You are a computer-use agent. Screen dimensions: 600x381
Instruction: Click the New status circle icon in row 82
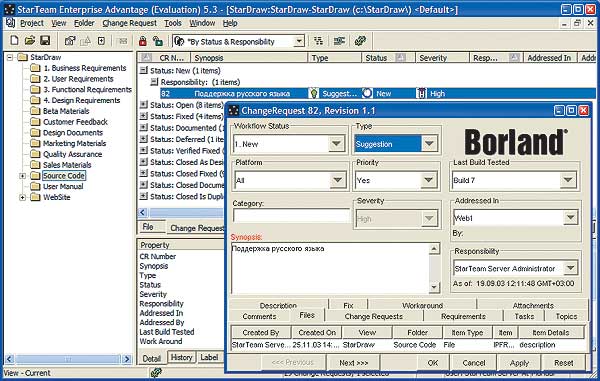point(367,93)
